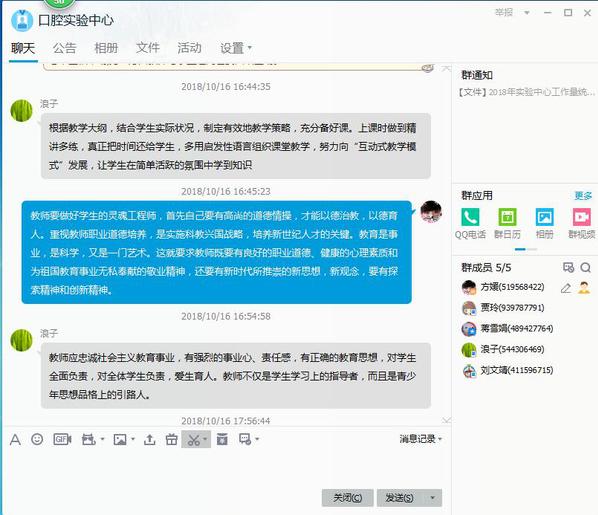
Task: Expand the send picture options arrow
Action: point(133,439)
